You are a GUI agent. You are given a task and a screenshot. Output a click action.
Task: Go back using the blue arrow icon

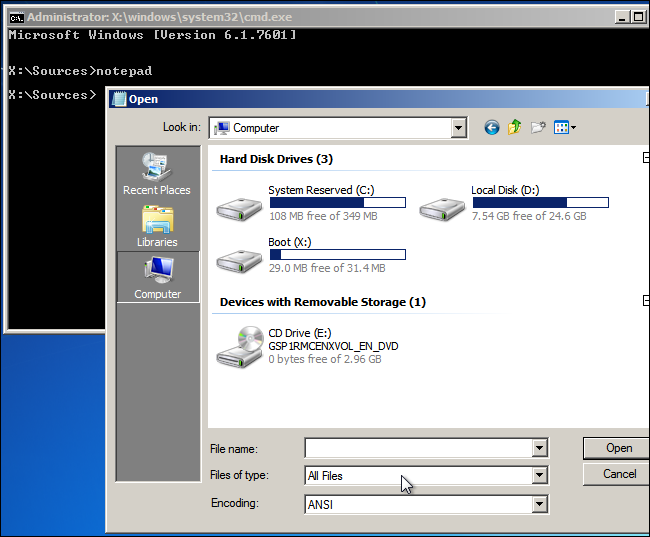[492, 127]
